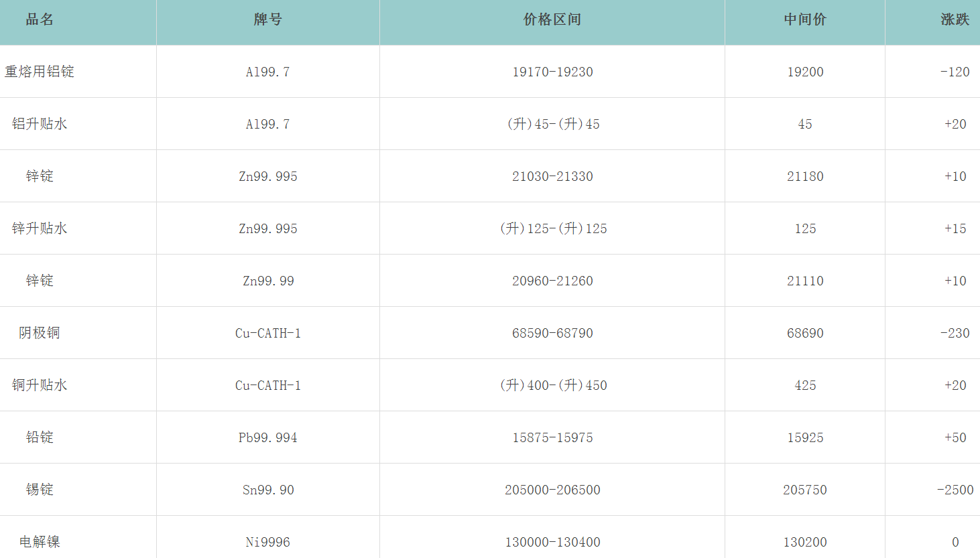Click the 中间价 column header

(804, 19)
